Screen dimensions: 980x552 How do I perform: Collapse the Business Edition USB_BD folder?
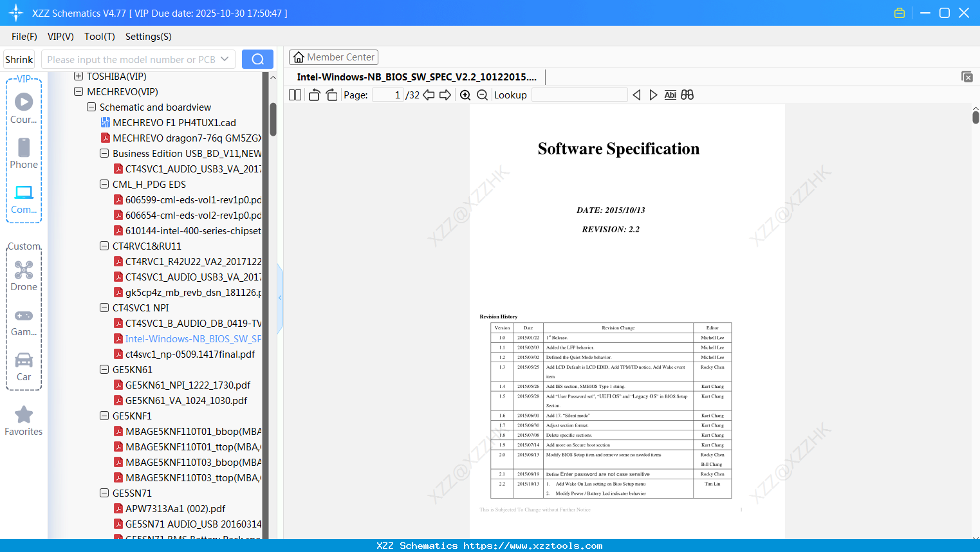coord(104,154)
